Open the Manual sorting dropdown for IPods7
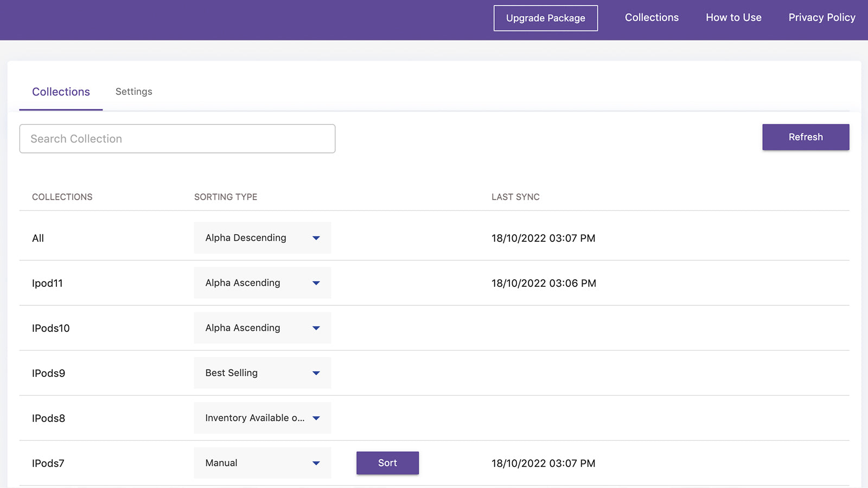Viewport: 868px width, 488px height. [262, 463]
